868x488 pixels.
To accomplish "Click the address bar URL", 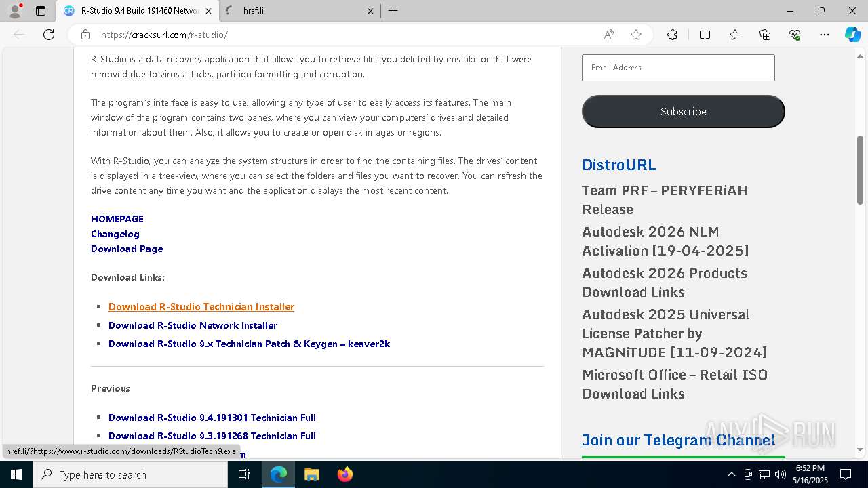I will (x=164, y=35).
